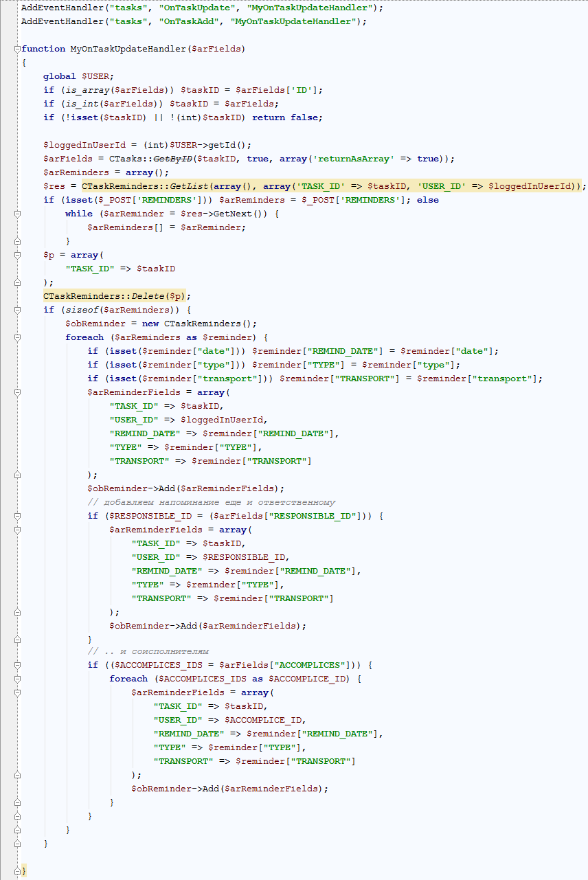Screen dimensions: 588x880
Task: Fold the array block containing $RESPONSIBLE_ID user
Action: 17,530
